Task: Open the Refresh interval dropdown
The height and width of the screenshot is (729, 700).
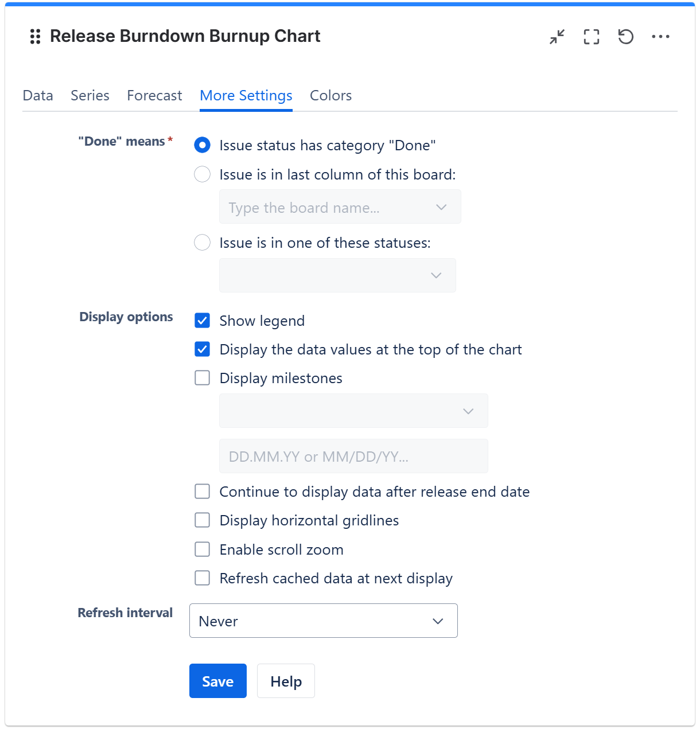Action: pyautogui.click(x=323, y=621)
